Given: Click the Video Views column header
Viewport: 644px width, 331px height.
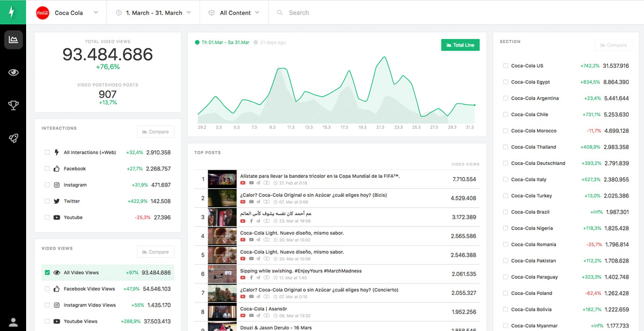Looking at the screenshot, I should coord(465,164).
